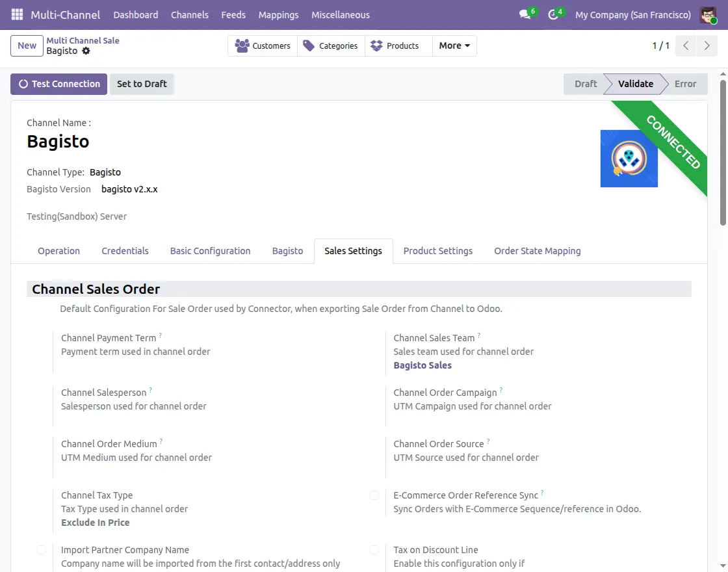Open the Bagisto Sales team link
Image resolution: width=728 pixels, height=572 pixels.
[422, 365]
